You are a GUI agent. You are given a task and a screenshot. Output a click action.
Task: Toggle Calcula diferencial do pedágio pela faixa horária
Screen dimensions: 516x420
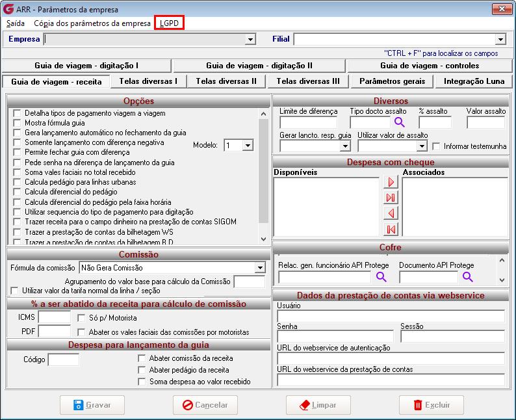click(x=17, y=202)
